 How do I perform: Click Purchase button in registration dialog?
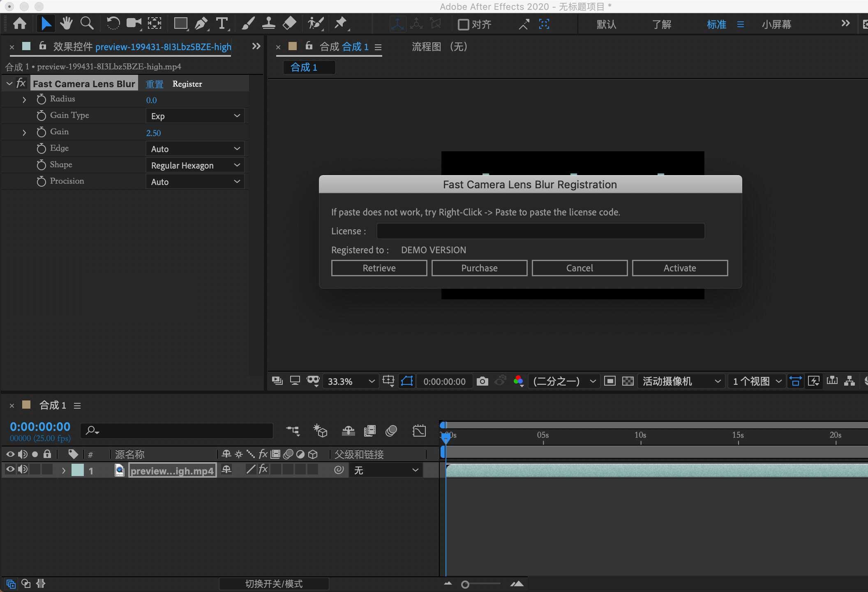coord(479,268)
